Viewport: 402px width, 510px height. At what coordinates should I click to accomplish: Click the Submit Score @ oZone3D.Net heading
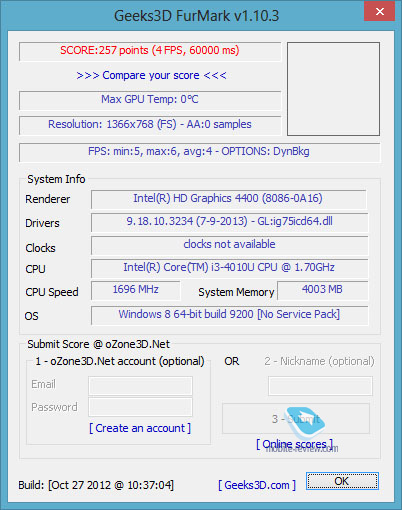99,344
